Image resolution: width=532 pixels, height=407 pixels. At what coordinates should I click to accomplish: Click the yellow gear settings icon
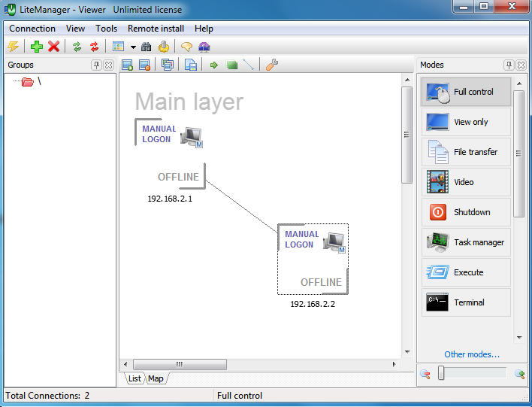pos(164,47)
